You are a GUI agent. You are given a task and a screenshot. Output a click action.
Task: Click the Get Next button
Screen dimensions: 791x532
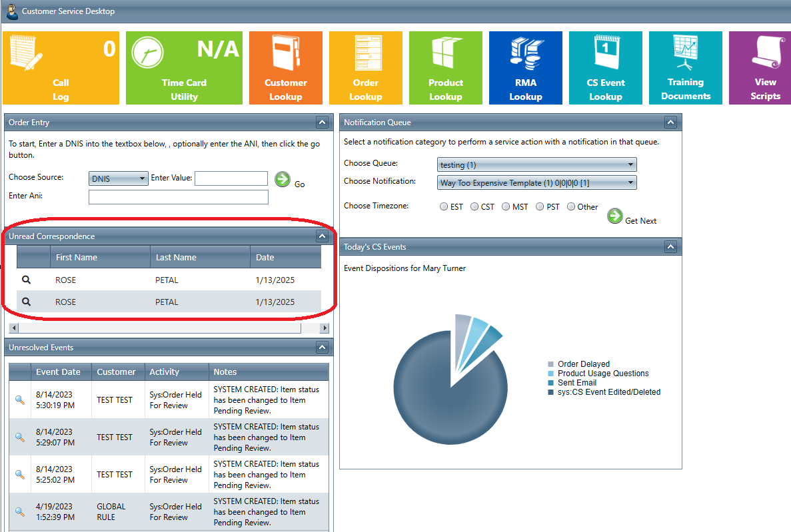tap(615, 216)
